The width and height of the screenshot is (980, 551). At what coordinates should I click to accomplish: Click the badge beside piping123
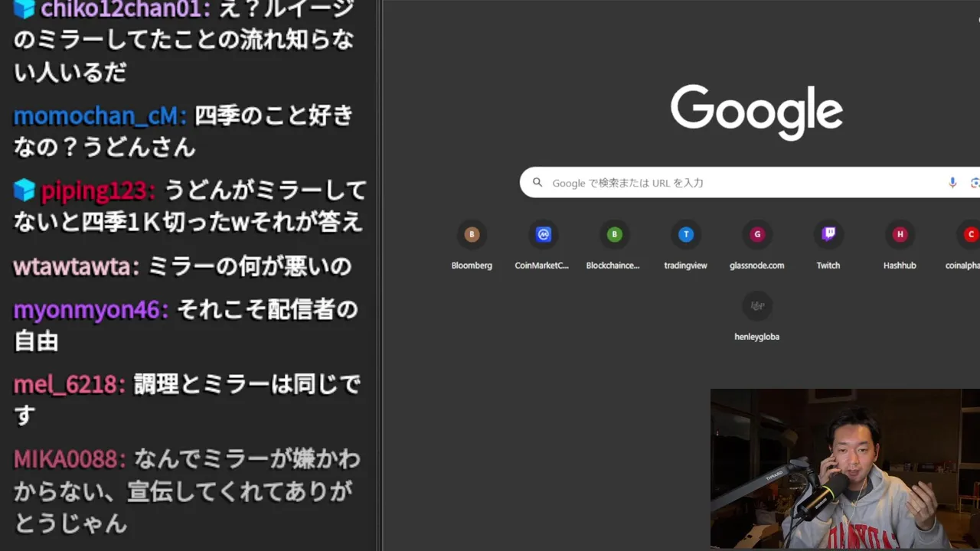coord(24,190)
